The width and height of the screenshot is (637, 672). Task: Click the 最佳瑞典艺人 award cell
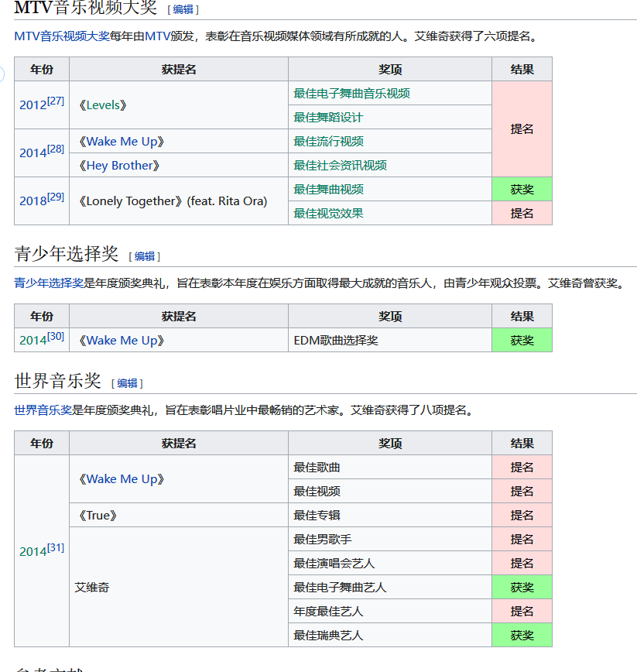tap(390, 635)
